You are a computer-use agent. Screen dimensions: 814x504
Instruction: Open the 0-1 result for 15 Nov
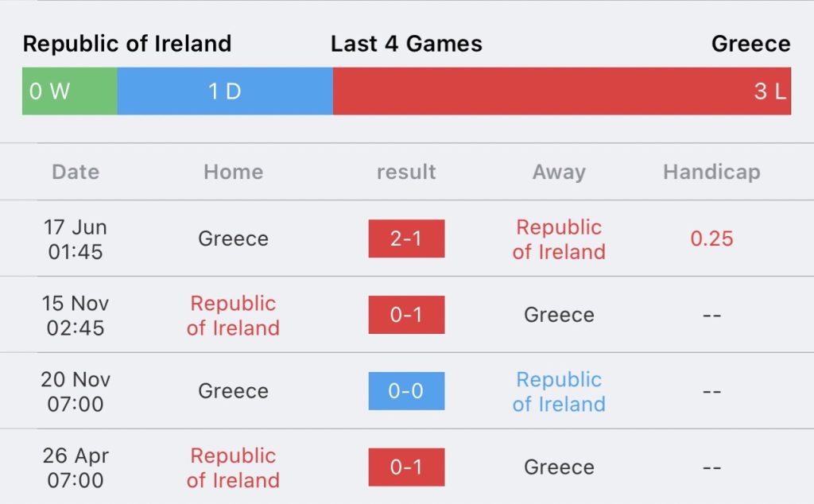point(406,315)
